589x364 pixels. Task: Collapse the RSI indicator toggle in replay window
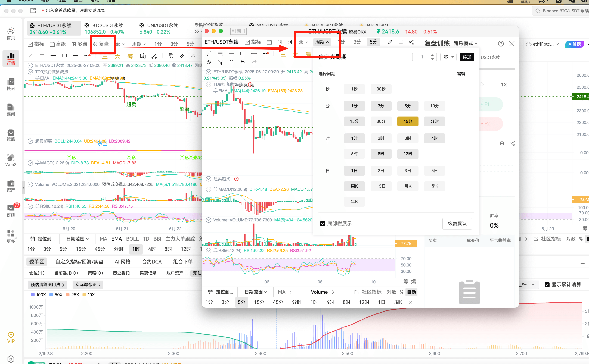coord(208,251)
